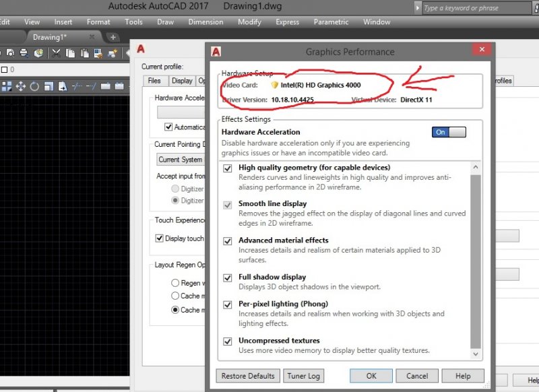Viewport: 539px width, 392px height.
Task: Disable Full shadow display checkbox
Action: [x=228, y=277]
